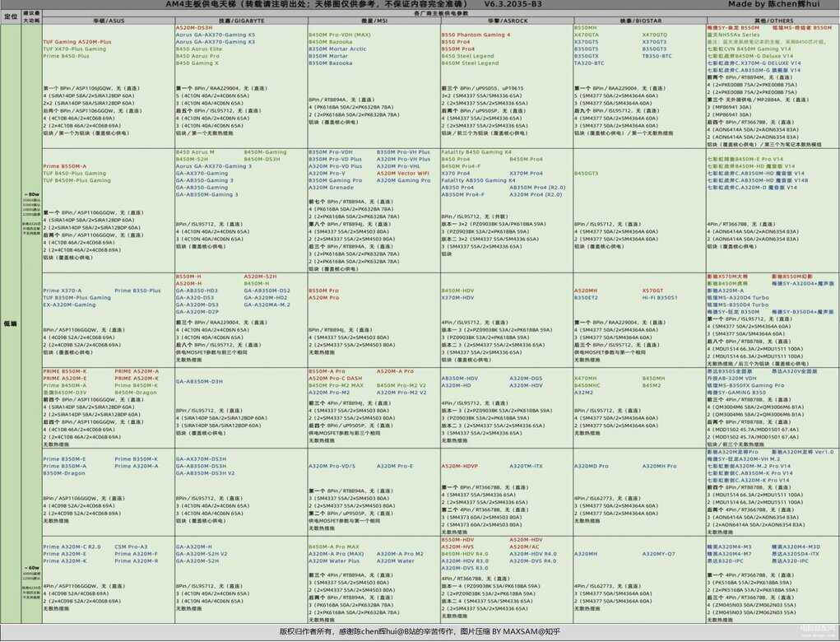Click the title text AM4主板供电天梯
Image resolution: width=840 pixels, height=642 pixels.
pos(202,4)
